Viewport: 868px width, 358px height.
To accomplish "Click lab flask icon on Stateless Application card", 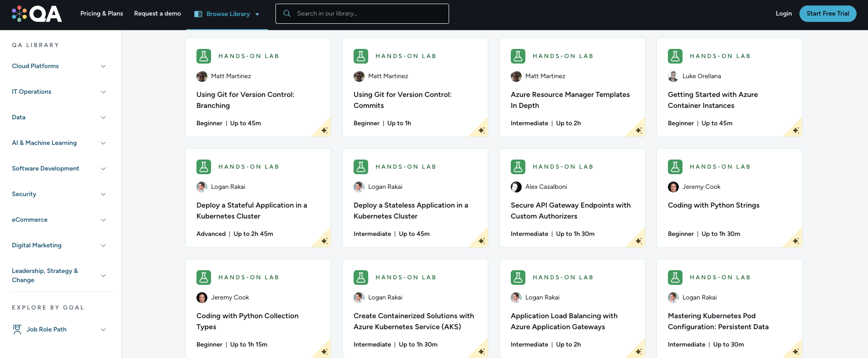I will pos(361,167).
